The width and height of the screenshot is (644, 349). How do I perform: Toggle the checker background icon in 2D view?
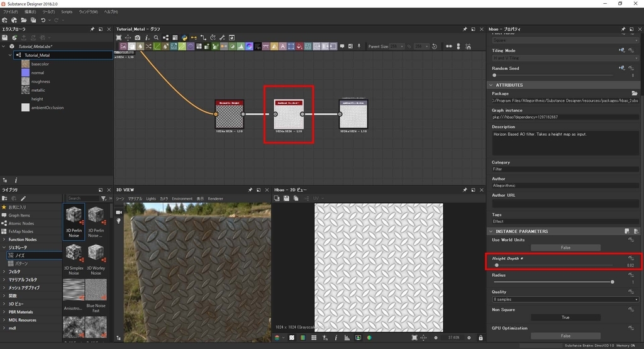[292, 338]
